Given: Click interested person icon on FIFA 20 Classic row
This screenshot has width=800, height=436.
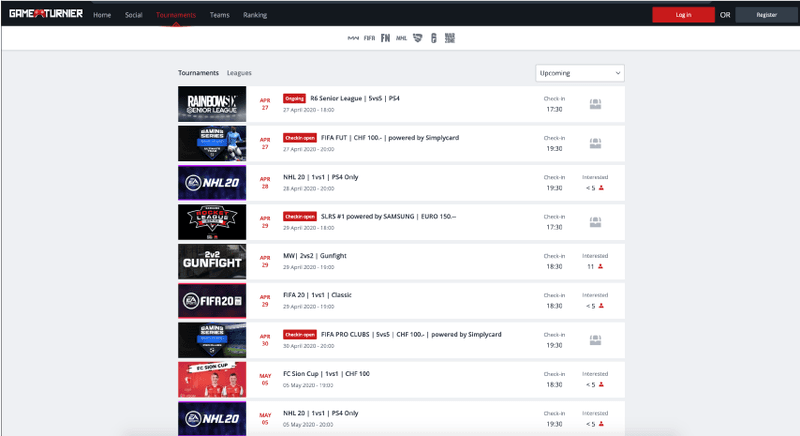Looking at the screenshot, I should coord(601,306).
